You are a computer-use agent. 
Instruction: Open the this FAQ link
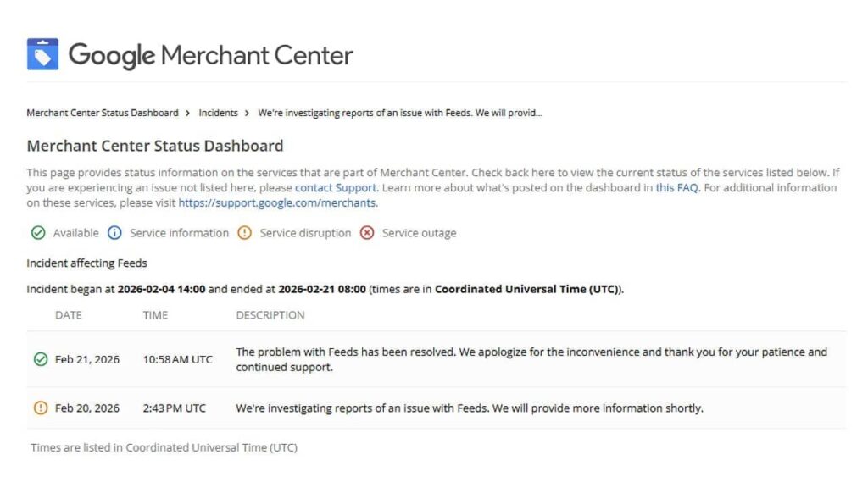676,187
